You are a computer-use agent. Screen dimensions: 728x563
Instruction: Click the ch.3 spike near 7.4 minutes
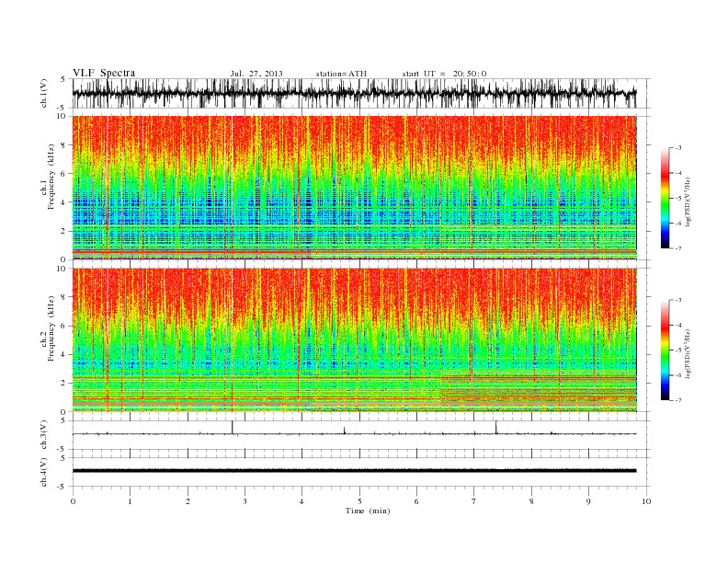(x=496, y=428)
